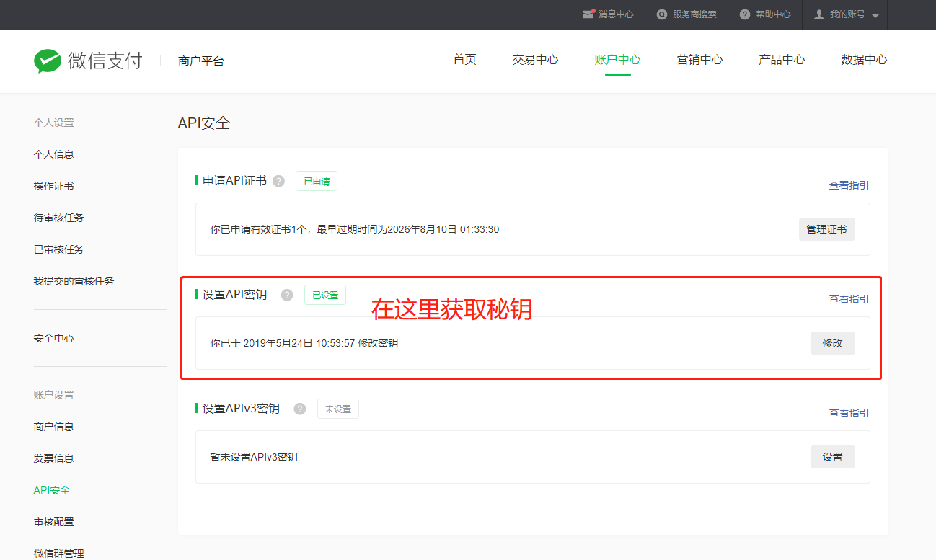
Task: Open 帮助中心 in top bar
Action: 773,14
